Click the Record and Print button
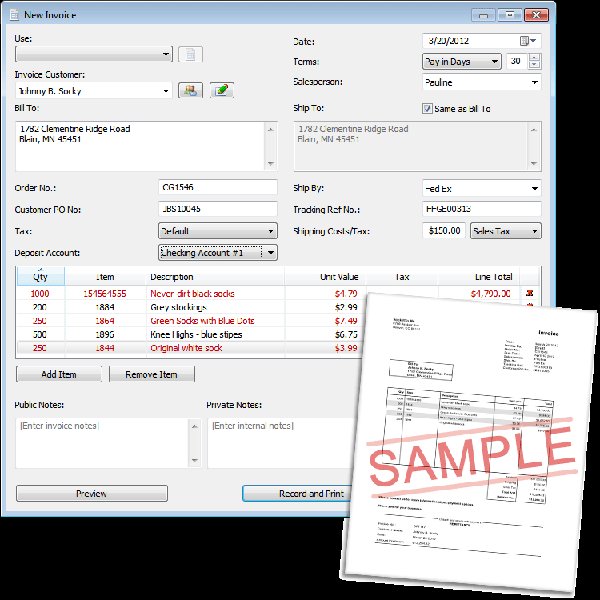Viewport: 600px width, 600px height. [x=298, y=494]
